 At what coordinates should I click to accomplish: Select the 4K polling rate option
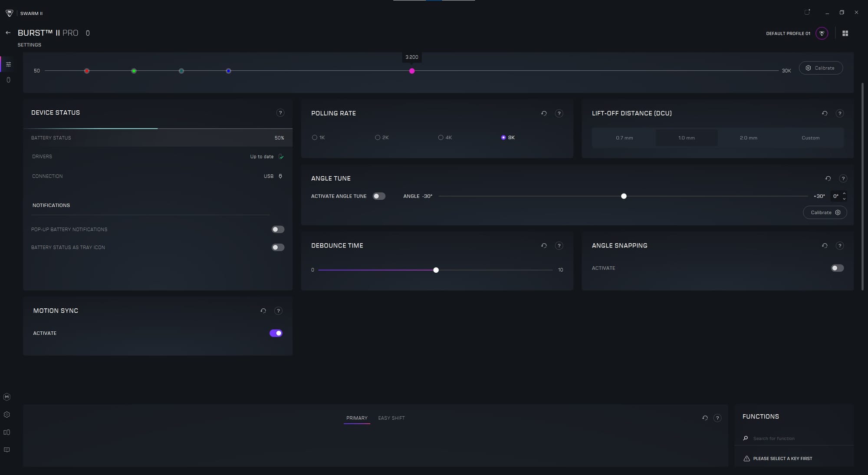point(441,138)
